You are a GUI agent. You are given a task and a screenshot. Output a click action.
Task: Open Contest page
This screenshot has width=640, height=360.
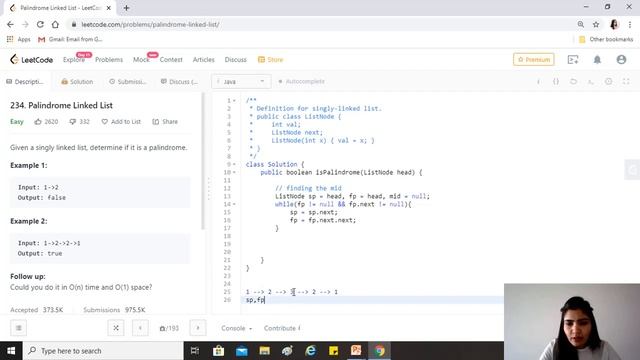pos(171,60)
